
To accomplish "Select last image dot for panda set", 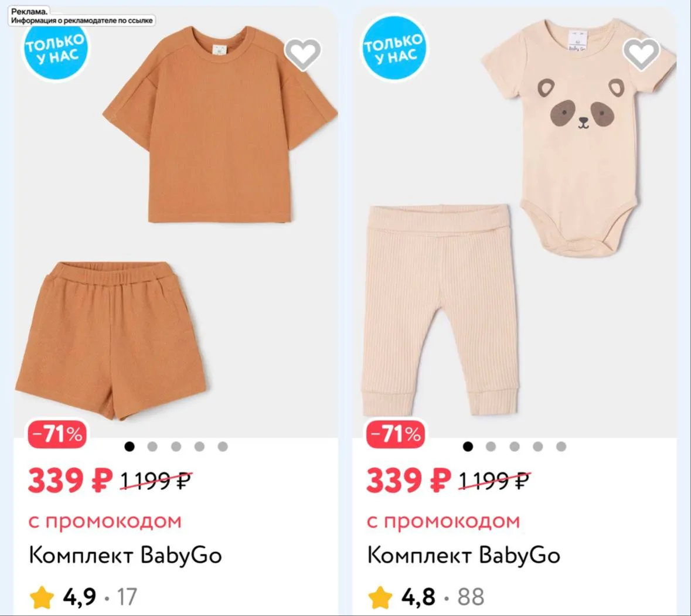I will coord(561,447).
